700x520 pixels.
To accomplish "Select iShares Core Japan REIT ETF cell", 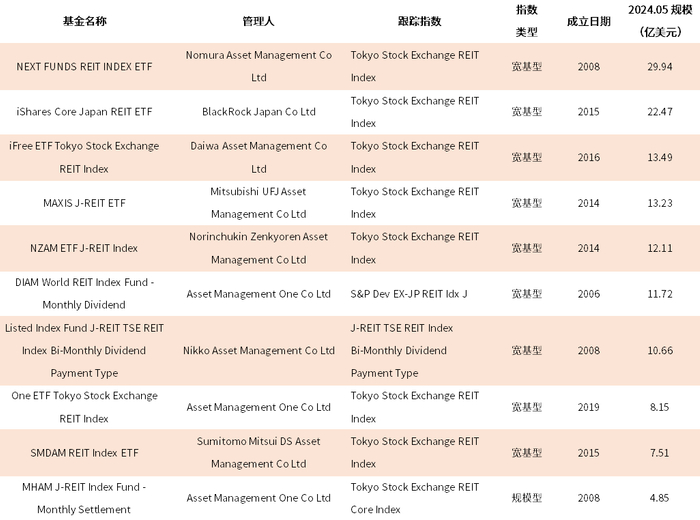I will click(84, 112).
